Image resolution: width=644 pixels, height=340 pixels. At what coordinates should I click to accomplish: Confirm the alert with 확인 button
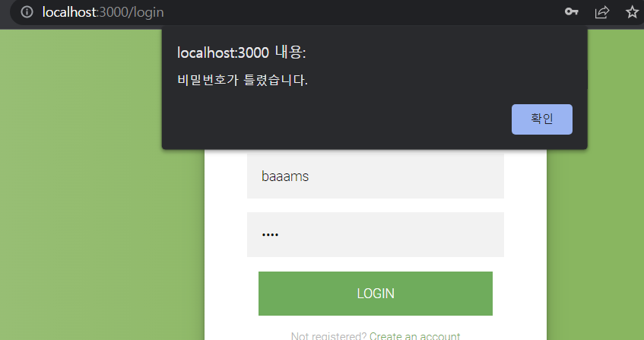point(541,119)
